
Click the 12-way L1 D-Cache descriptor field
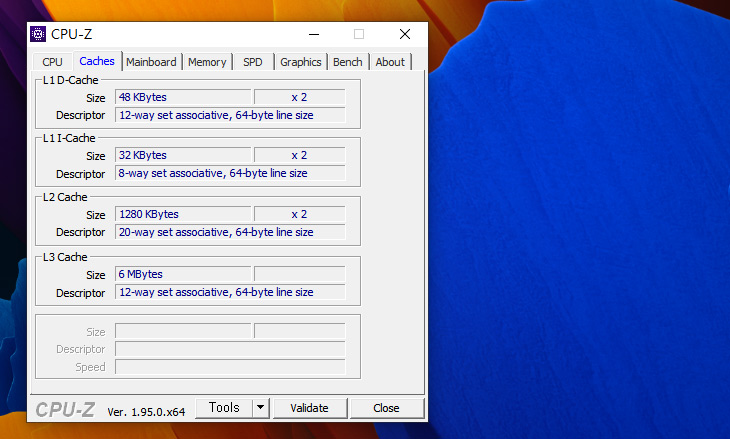pos(230,115)
